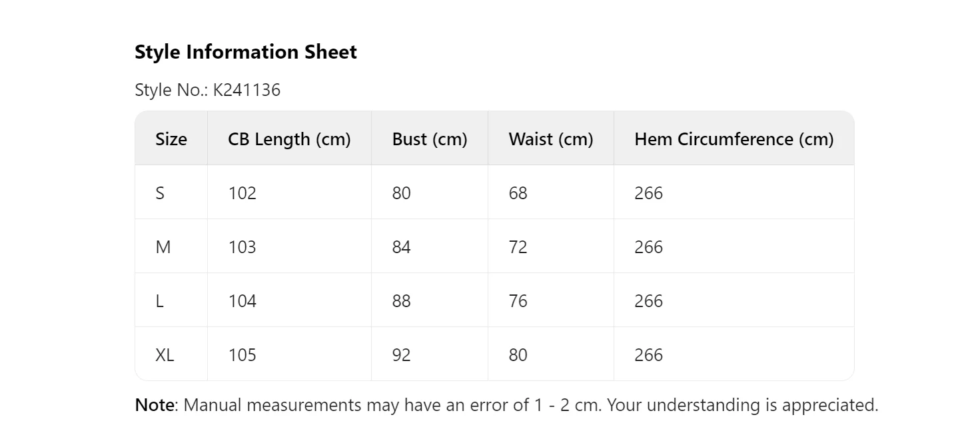
Task: Click the manual measurements note text
Action: pyautogui.click(x=530, y=405)
